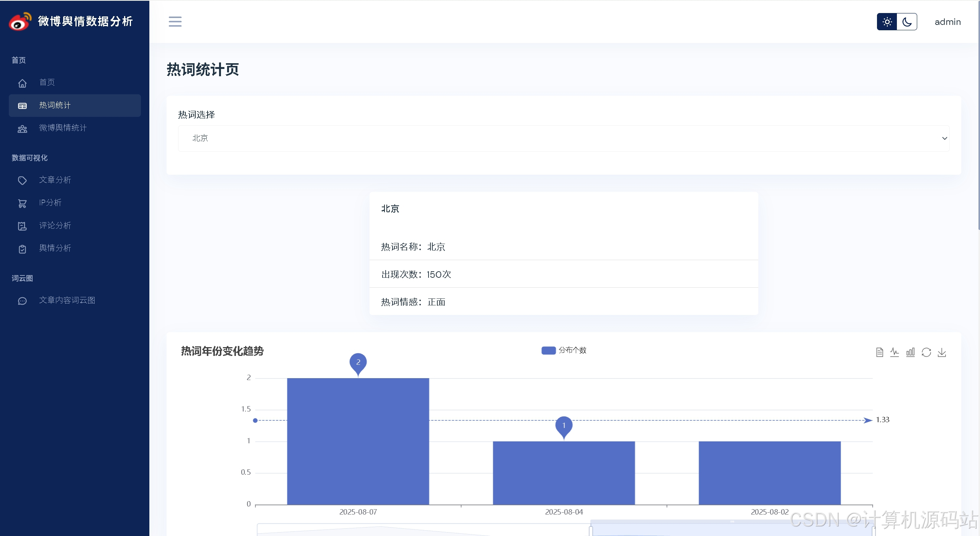The image size is (980, 536).
Task: Open 文章内容词云图 page
Action: pyautogui.click(x=67, y=300)
